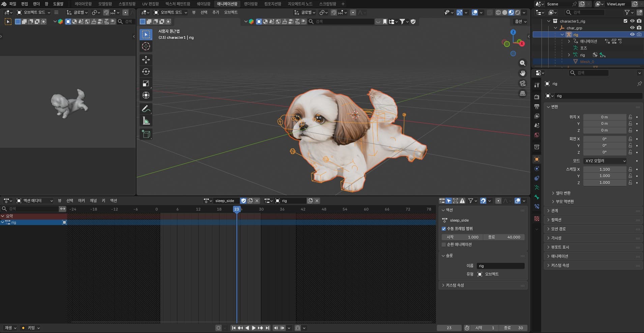
Task: Open the Object Data armature tab icon
Action: click(537, 188)
